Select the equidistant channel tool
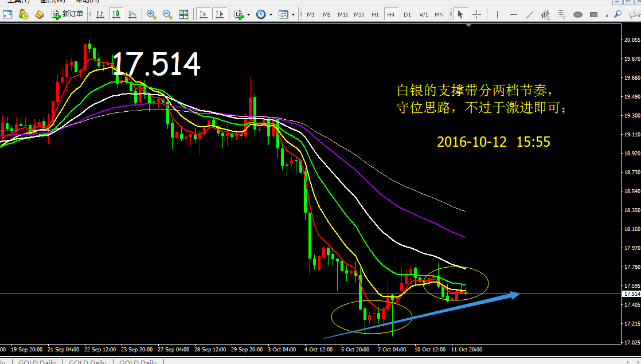The height and width of the screenshot is (364, 641). 545,15
